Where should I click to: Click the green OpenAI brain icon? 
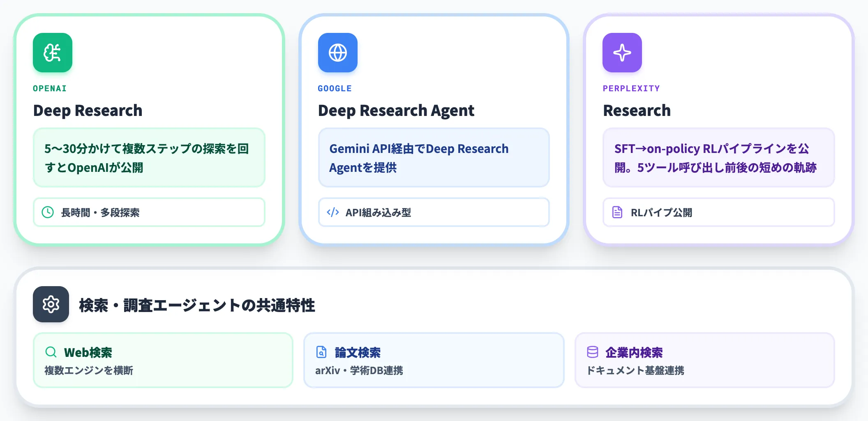(53, 53)
